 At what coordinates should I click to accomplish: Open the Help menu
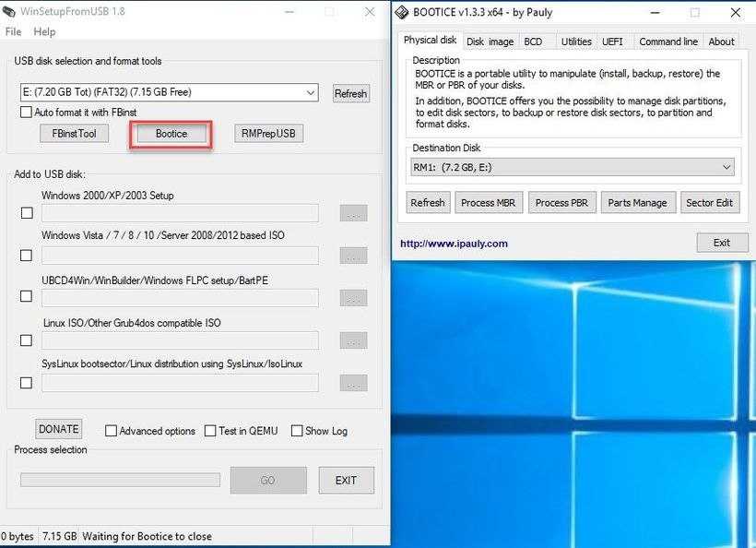pos(44,32)
